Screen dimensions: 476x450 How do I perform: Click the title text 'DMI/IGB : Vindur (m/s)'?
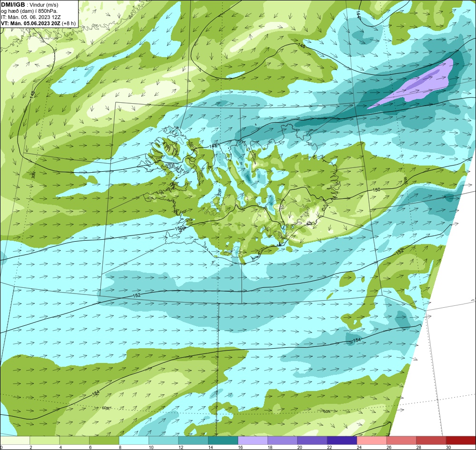(x=30, y=5)
